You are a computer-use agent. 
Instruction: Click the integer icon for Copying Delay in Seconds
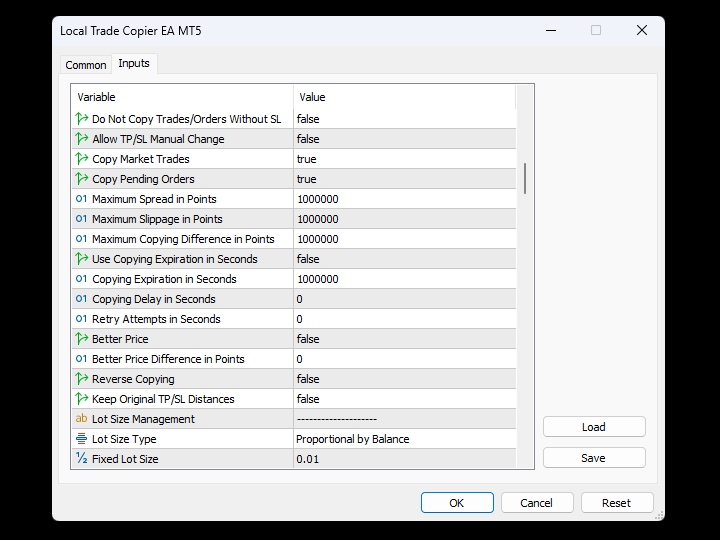click(x=81, y=298)
